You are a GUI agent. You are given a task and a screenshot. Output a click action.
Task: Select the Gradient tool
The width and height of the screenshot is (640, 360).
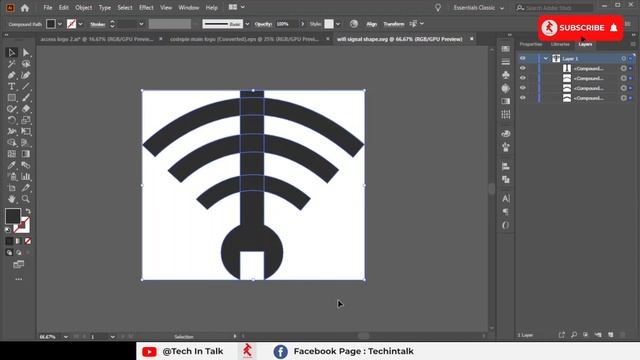(x=26, y=154)
